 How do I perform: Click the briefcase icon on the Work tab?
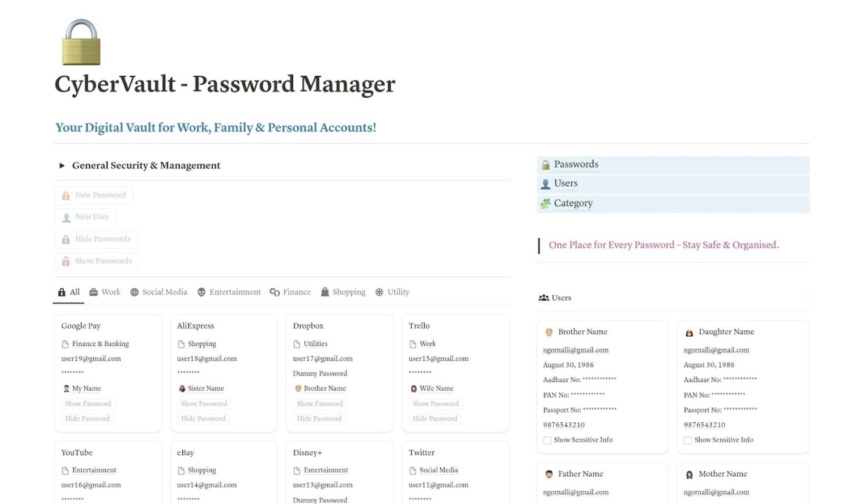coord(95,291)
